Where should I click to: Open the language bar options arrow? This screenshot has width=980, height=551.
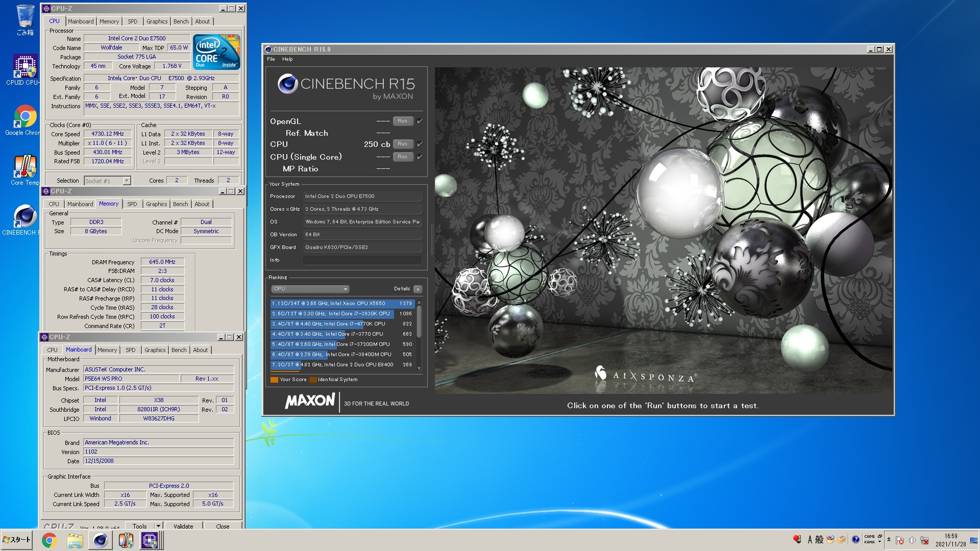click(x=879, y=542)
